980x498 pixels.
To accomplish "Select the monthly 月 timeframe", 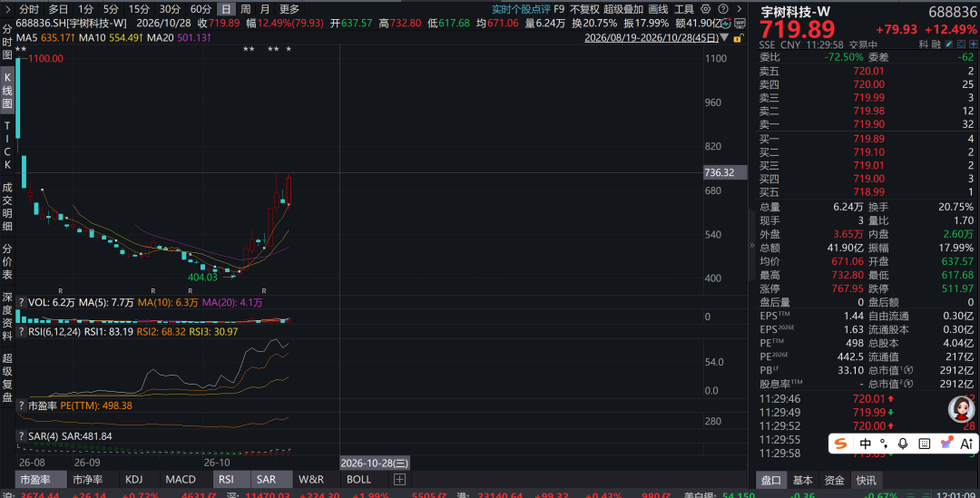I will point(265,9).
